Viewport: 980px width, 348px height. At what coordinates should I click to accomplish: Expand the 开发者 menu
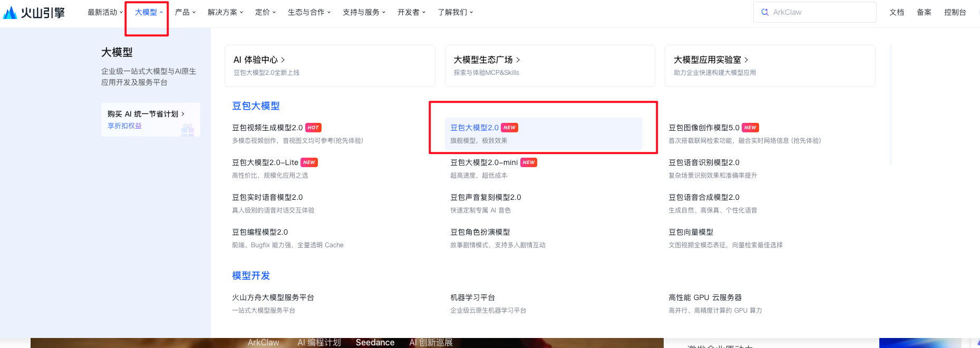[x=411, y=12]
